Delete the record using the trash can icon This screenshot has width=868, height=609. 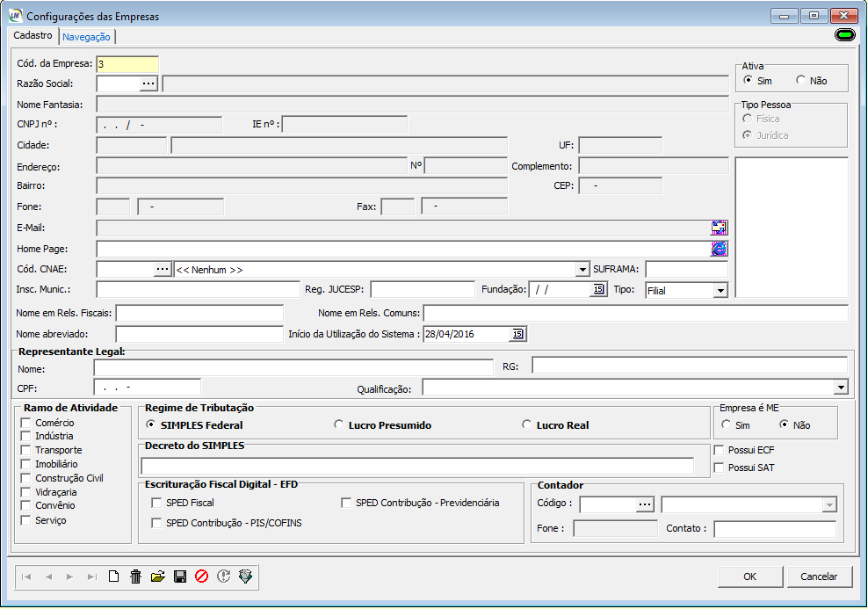135,576
